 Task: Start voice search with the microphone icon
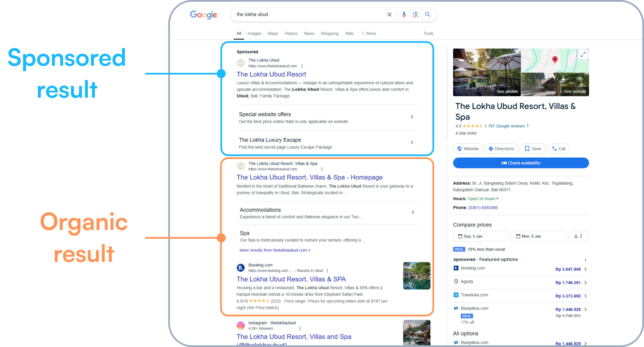[404, 15]
